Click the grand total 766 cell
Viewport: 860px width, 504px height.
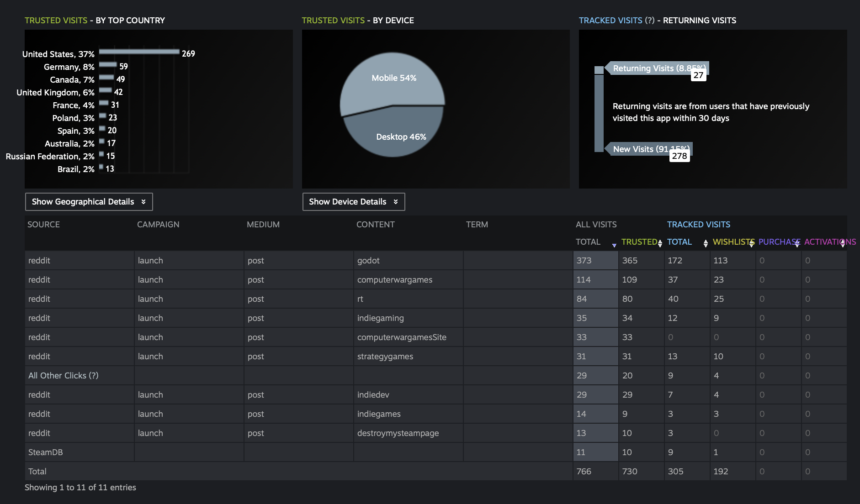[596, 472]
